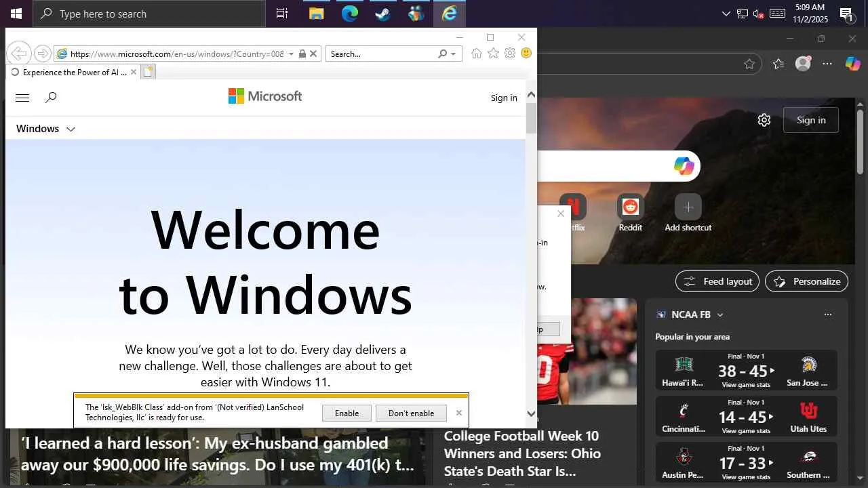Open Edge Settings and more menu

tap(827, 64)
